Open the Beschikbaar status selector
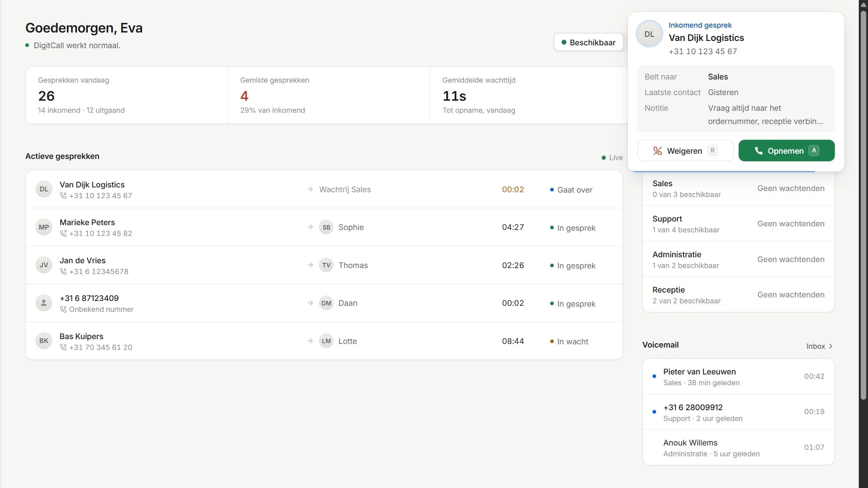868x488 pixels. (x=588, y=42)
